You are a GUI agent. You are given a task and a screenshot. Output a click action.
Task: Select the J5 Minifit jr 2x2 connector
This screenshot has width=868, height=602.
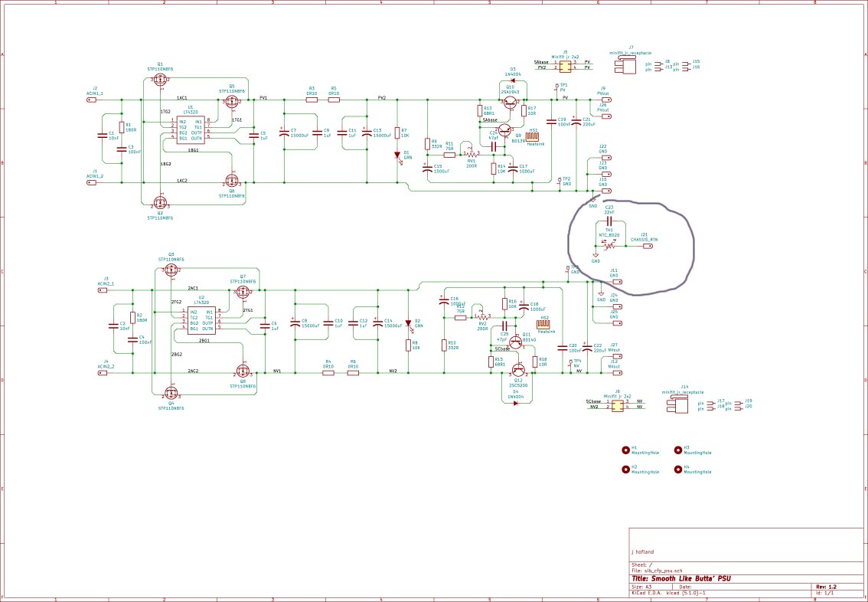pyautogui.click(x=565, y=66)
